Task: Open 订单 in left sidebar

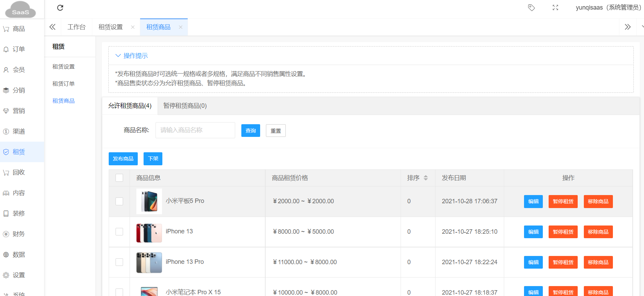Action: click(x=22, y=49)
